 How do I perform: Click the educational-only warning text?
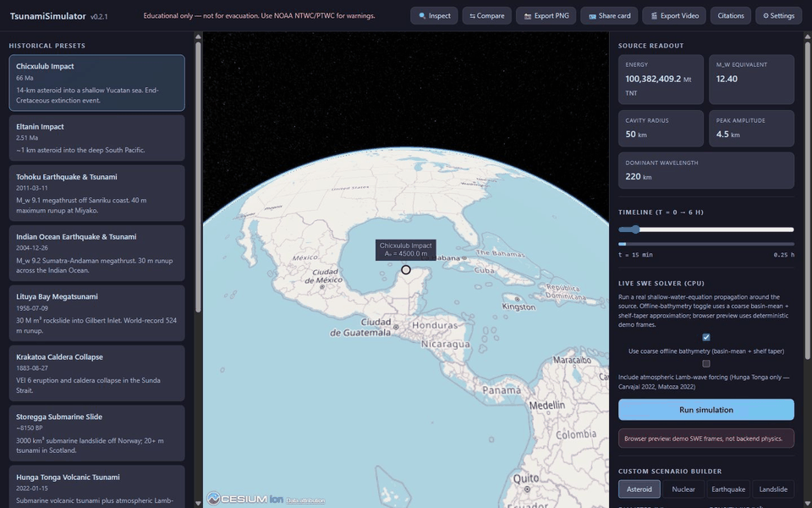[259, 16]
